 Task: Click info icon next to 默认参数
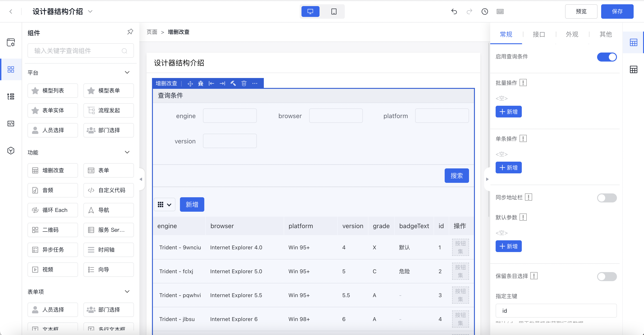(523, 218)
